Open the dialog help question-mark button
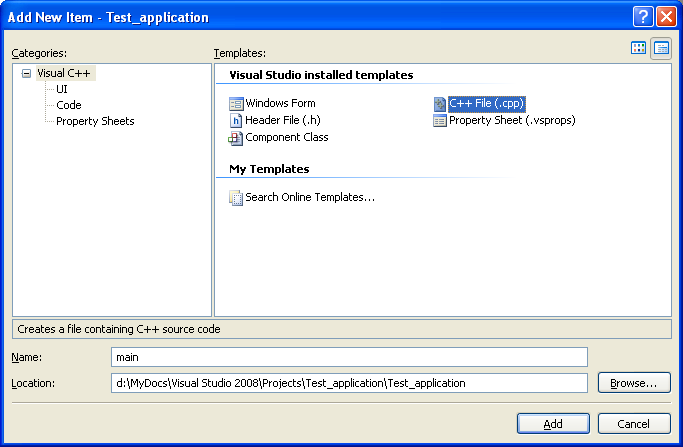683x447 pixels. (643, 17)
